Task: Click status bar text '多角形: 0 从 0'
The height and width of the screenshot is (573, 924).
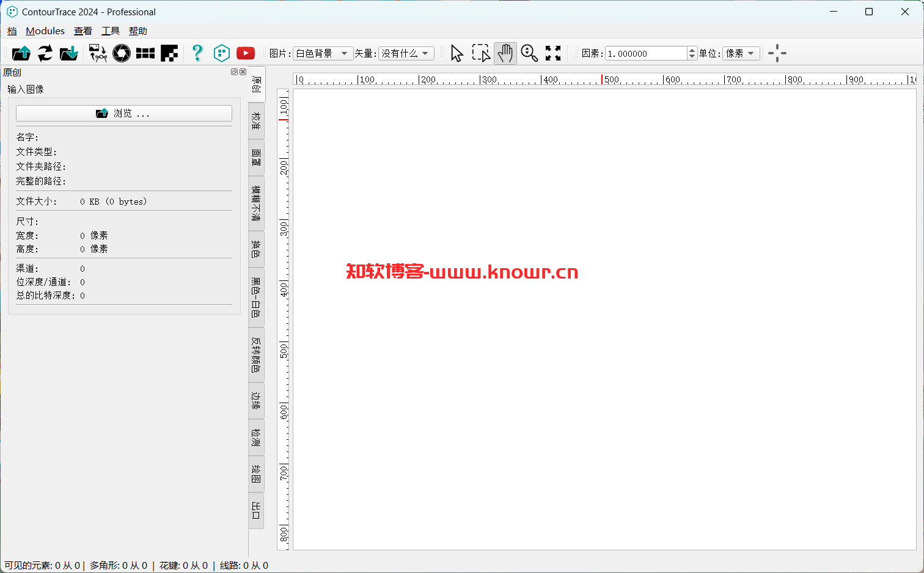Action: coord(119,566)
